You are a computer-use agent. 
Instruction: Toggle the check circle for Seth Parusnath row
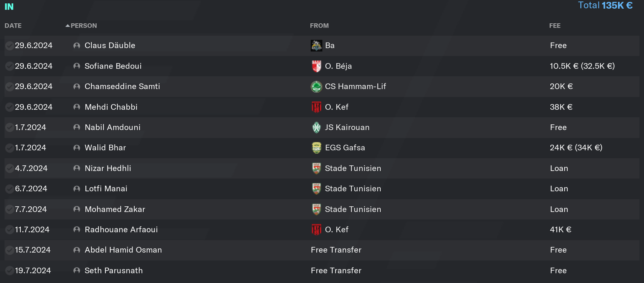point(9,271)
